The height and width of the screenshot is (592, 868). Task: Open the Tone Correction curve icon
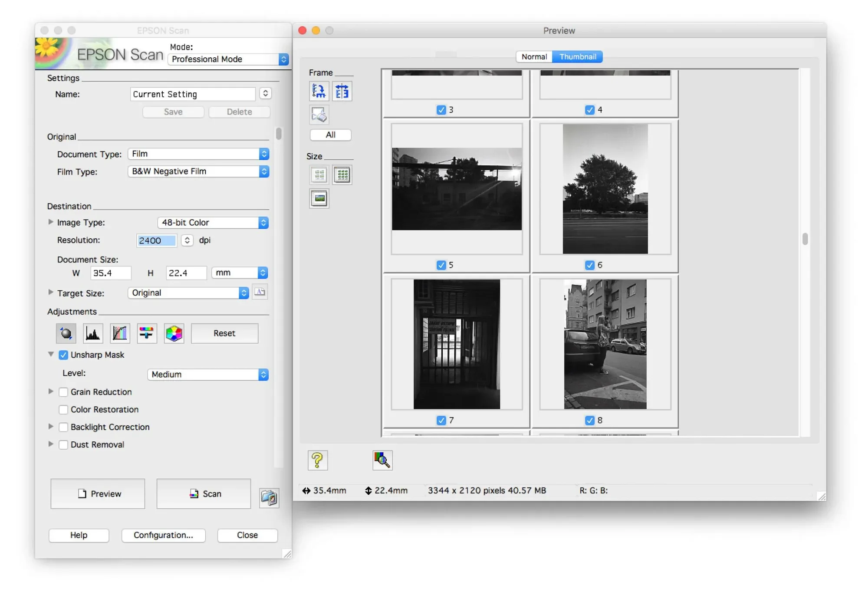pyautogui.click(x=120, y=333)
